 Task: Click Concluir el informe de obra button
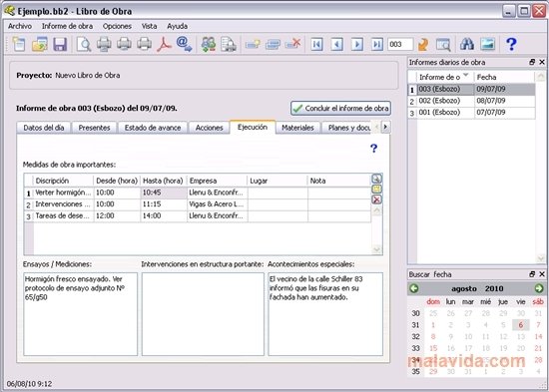[340, 109]
